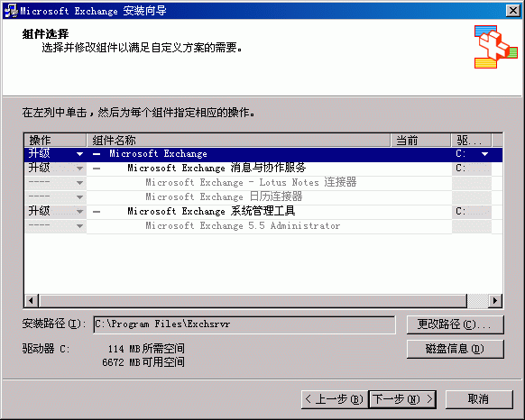525x420 pixels.
Task: Collapse the 系统管理工具 node
Action: pos(97,212)
